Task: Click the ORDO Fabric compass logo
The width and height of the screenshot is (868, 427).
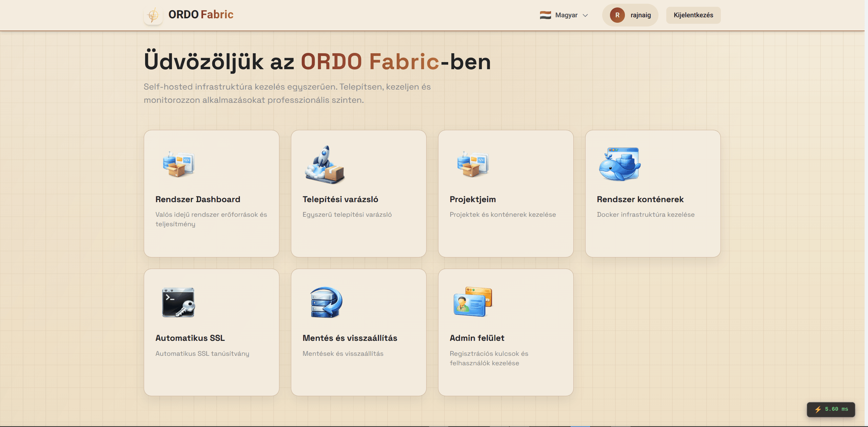Action: pyautogui.click(x=153, y=15)
